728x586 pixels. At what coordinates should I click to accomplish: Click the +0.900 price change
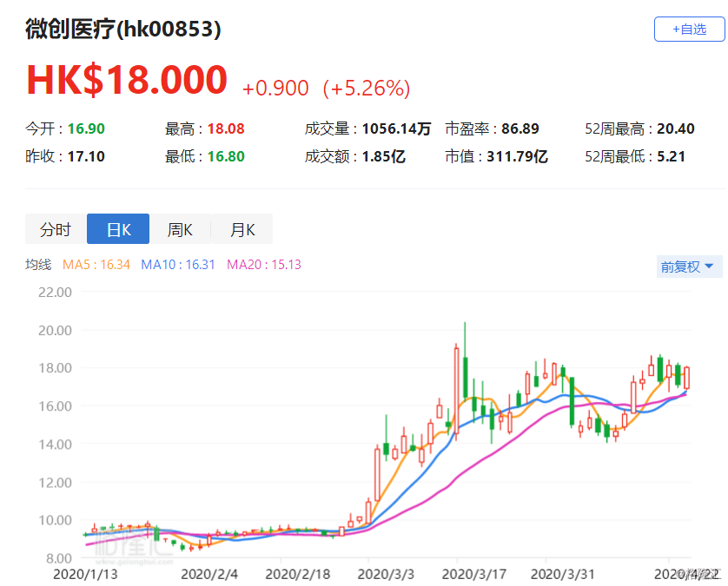click(275, 89)
